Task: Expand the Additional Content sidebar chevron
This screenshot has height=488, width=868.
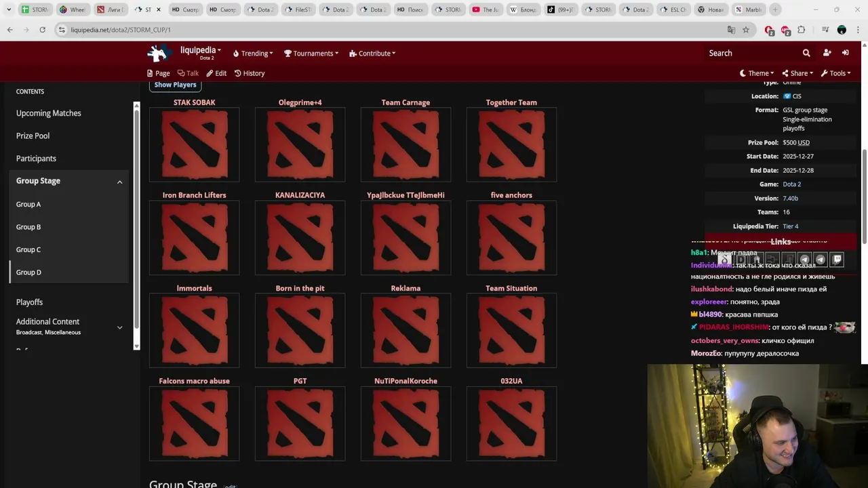Action: 119,327
